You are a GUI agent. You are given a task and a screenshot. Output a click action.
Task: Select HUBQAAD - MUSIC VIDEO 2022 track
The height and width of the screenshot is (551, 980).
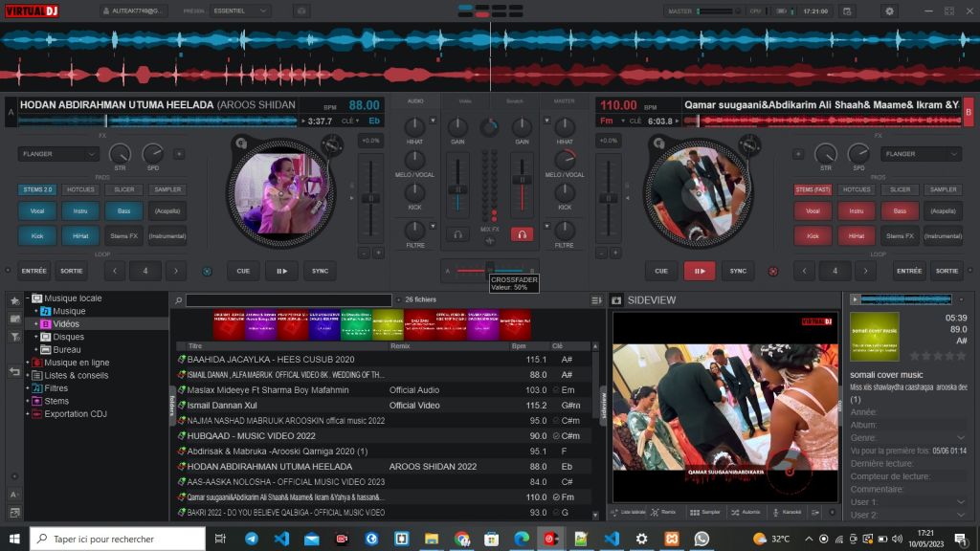(252, 435)
